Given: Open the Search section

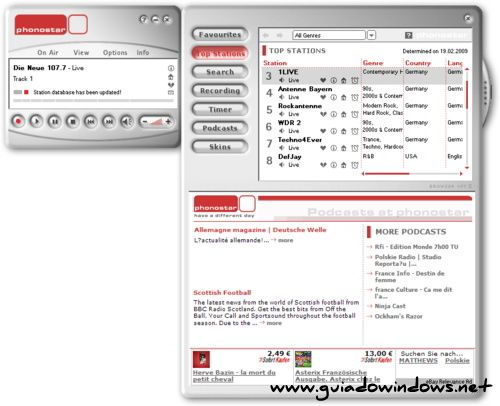Looking at the screenshot, I should pos(220,72).
